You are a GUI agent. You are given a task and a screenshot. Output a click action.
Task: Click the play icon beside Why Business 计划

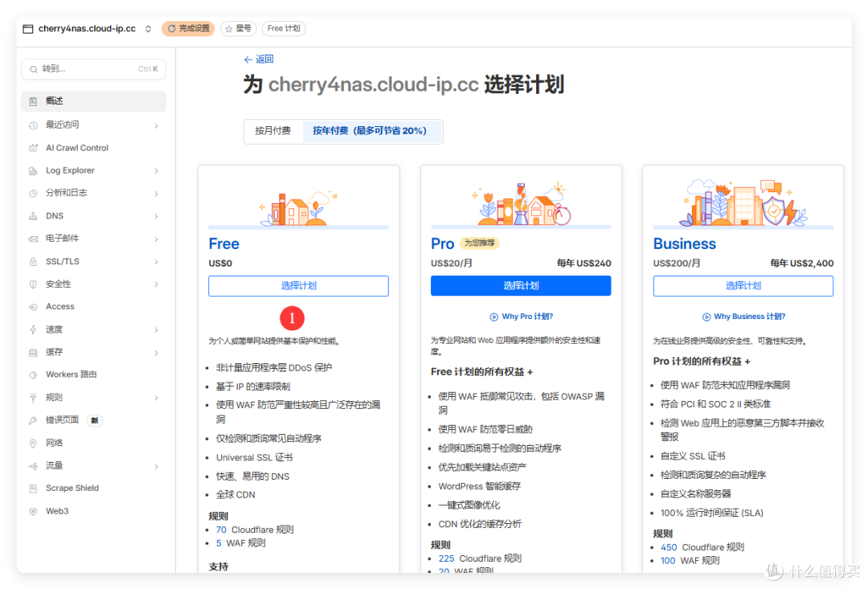point(706,317)
